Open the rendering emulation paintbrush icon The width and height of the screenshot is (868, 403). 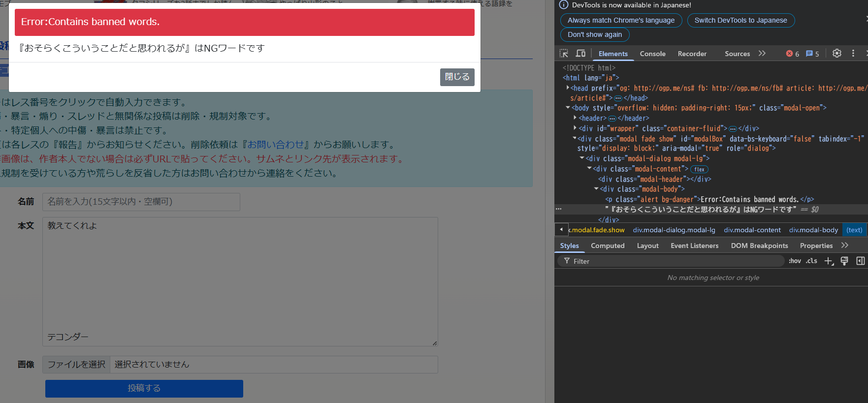click(844, 261)
